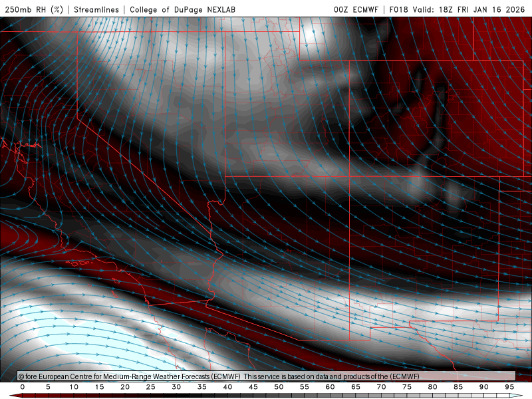The image size is (532, 399).
Task: Select the colorbar label "80"
Action: point(433,387)
